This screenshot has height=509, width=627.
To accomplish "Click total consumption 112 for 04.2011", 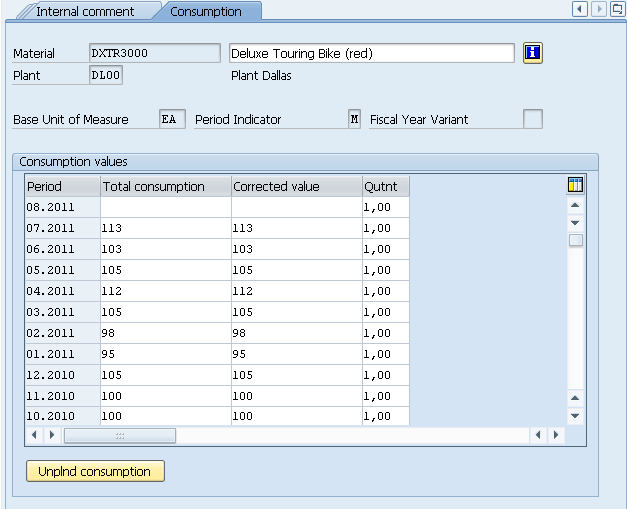I will click(x=166, y=291).
